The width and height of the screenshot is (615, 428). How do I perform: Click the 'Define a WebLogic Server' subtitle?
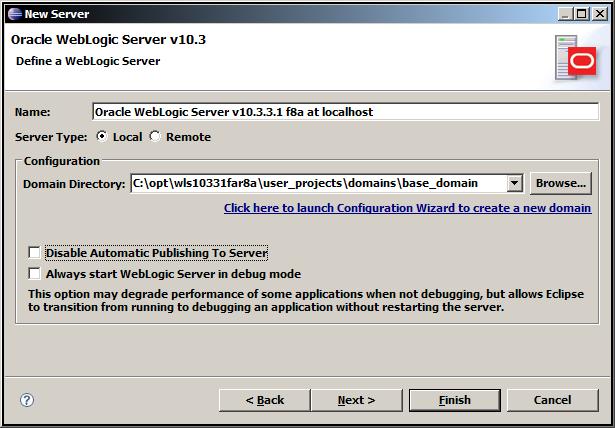pos(88,61)
